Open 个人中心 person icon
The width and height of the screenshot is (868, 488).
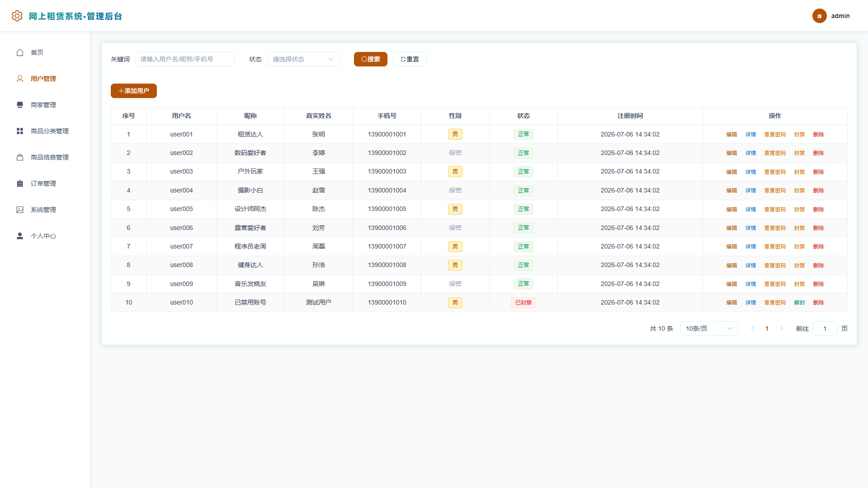pyautogui.click(x=20, y=236)
